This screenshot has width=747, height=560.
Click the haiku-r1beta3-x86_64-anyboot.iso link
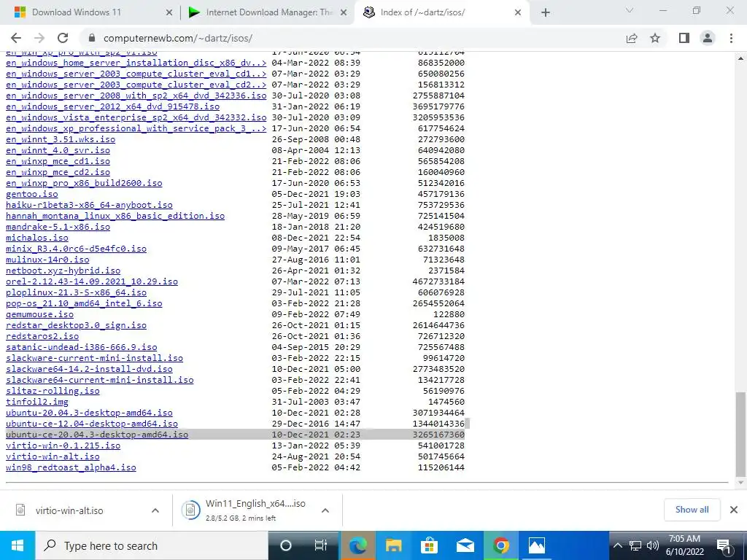click(89, 205)
